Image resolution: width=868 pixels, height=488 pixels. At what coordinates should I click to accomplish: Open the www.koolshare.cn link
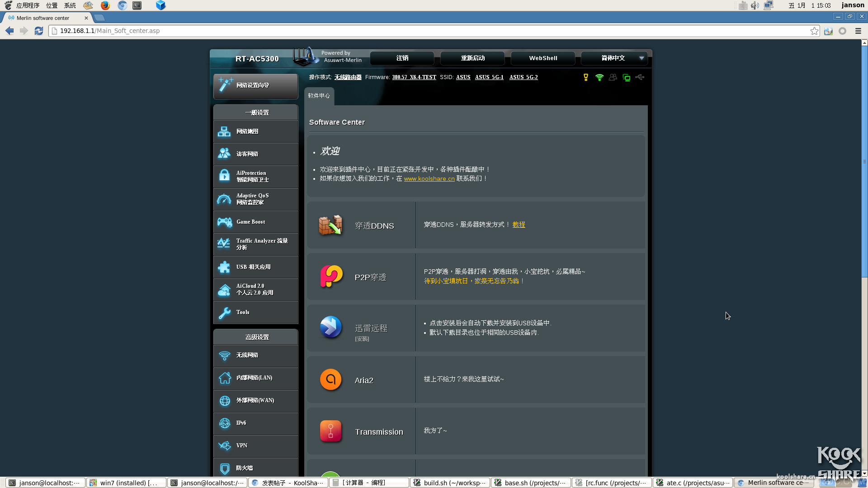pyautogui.click(x=429, y=179)
